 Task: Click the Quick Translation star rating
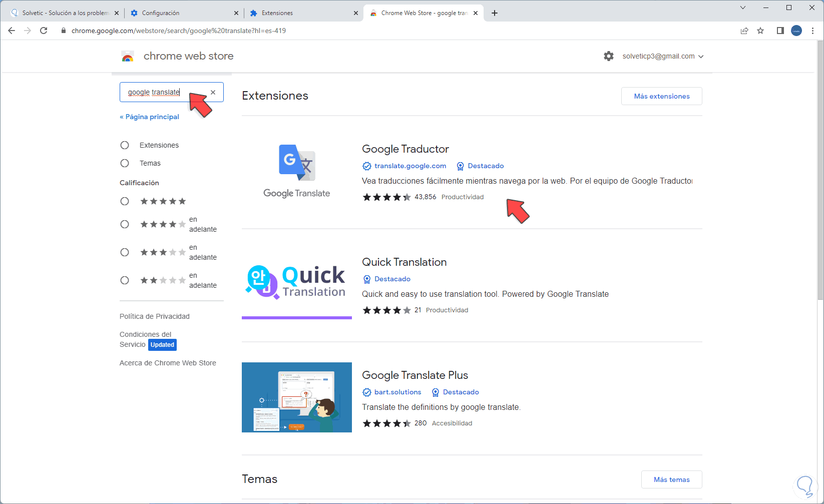pos(386,310)
